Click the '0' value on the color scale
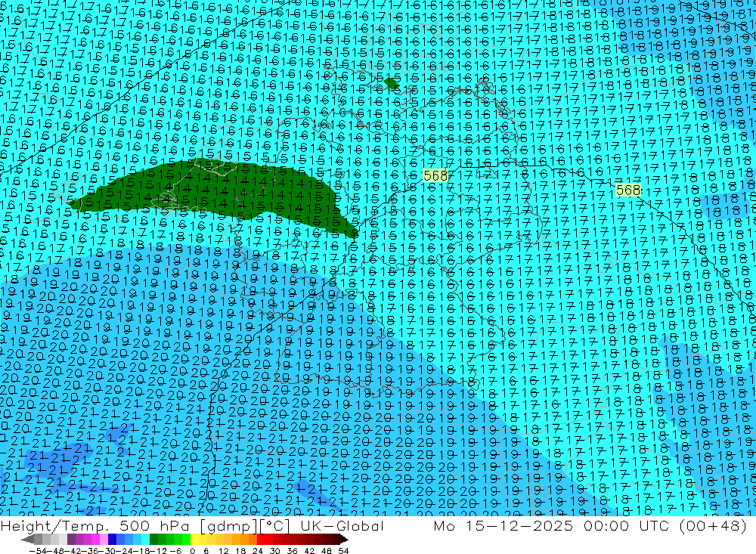 pyautogui.click(x=192, y=551)
